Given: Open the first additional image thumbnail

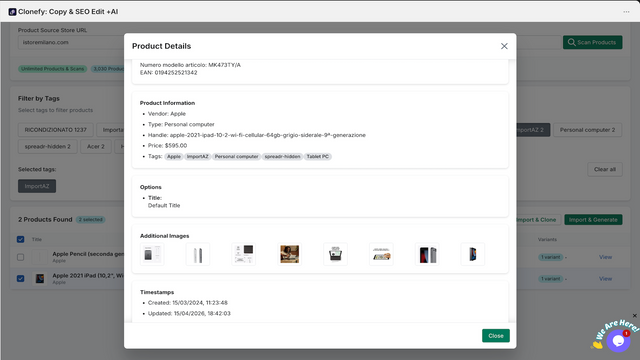Looking at the screenshot, I should pyautogui.click(x=152, y=254).
